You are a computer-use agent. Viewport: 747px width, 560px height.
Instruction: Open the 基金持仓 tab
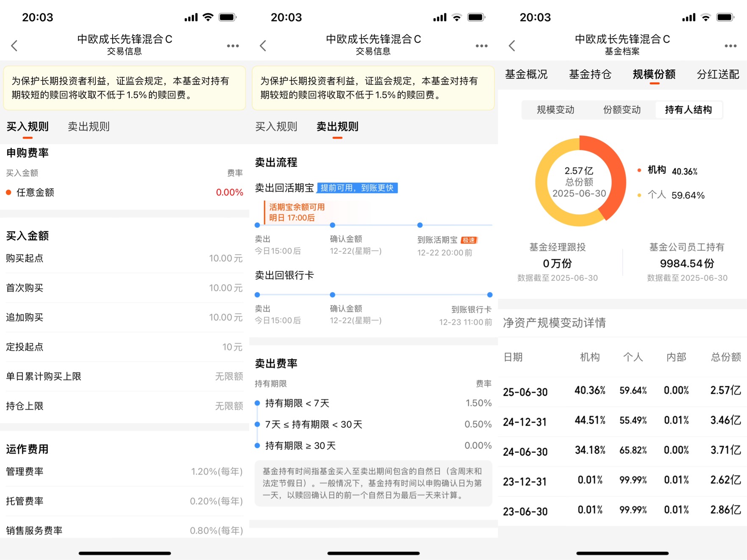click(x=590, y=75)
